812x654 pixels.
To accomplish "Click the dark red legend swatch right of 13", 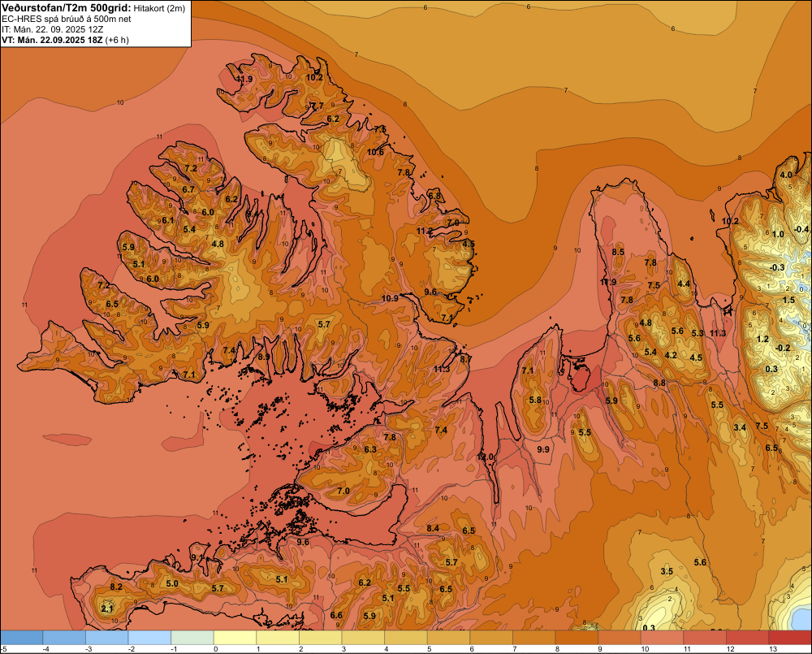I will (x=790, y=638).
